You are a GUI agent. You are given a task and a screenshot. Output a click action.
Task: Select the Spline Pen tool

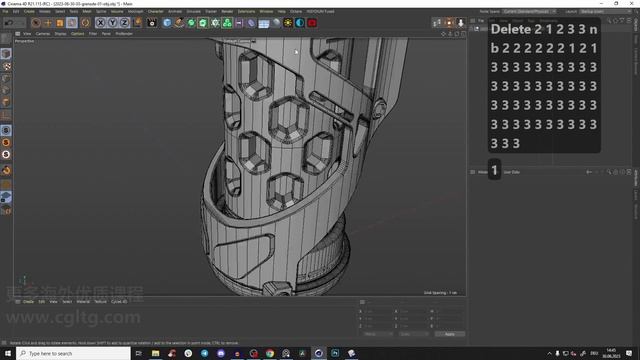pyautogui.click(x=179, y=23)
